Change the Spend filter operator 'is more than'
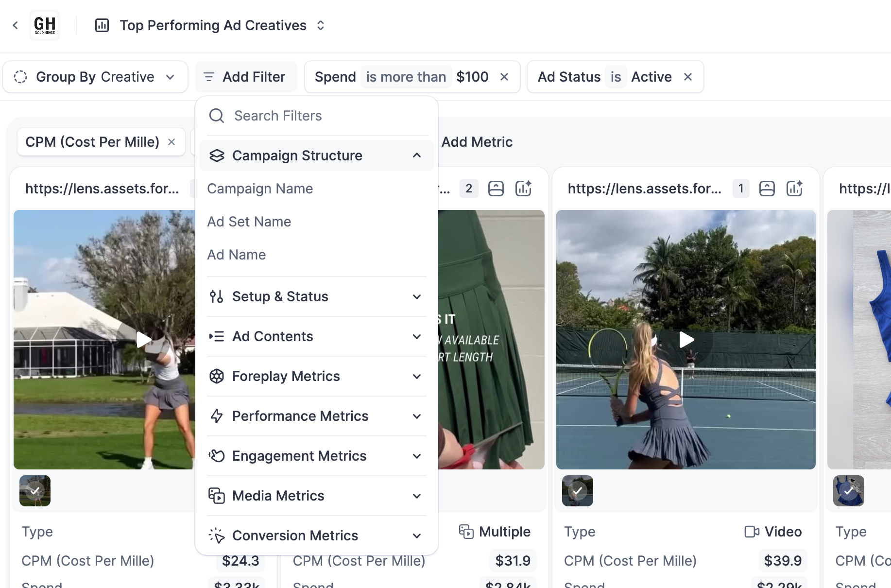The height and width of the screenshot is (588, 891). 406,77
